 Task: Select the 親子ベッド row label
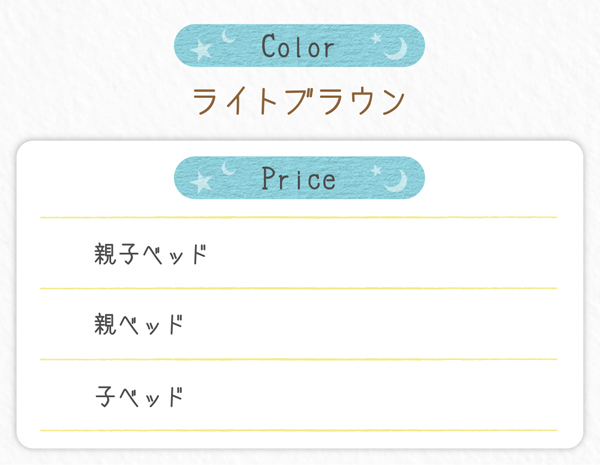click(150, 253)
